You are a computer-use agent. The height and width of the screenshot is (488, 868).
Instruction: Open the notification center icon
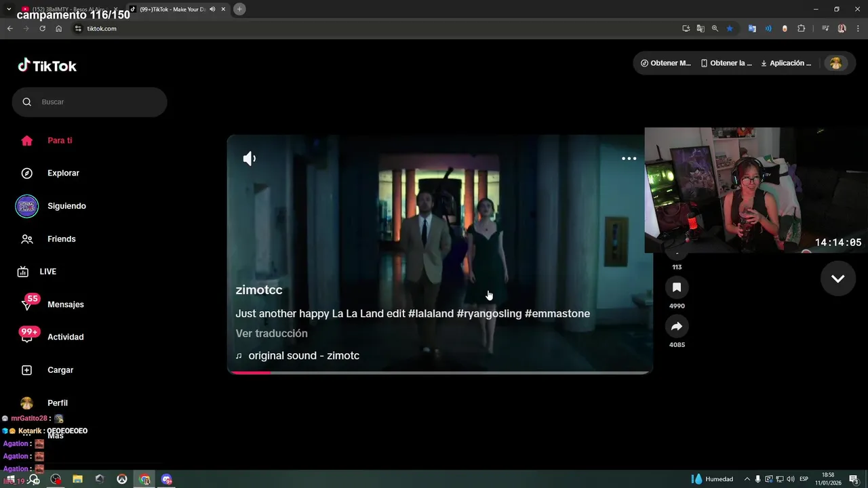pos(854,479)
